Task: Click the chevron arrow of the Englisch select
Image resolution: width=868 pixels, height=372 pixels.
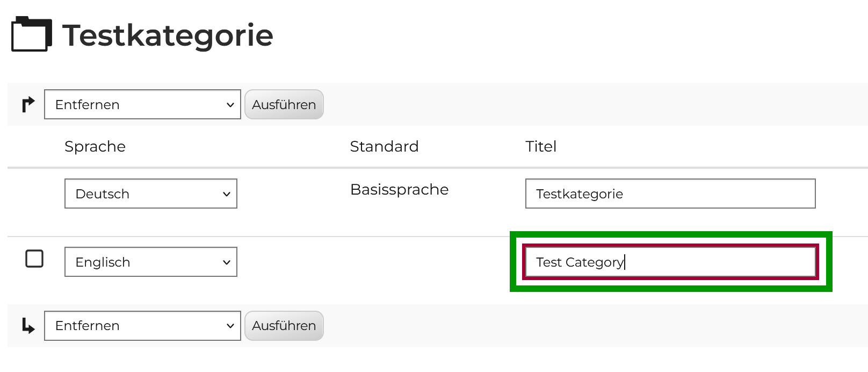Action: click(226, 262)
